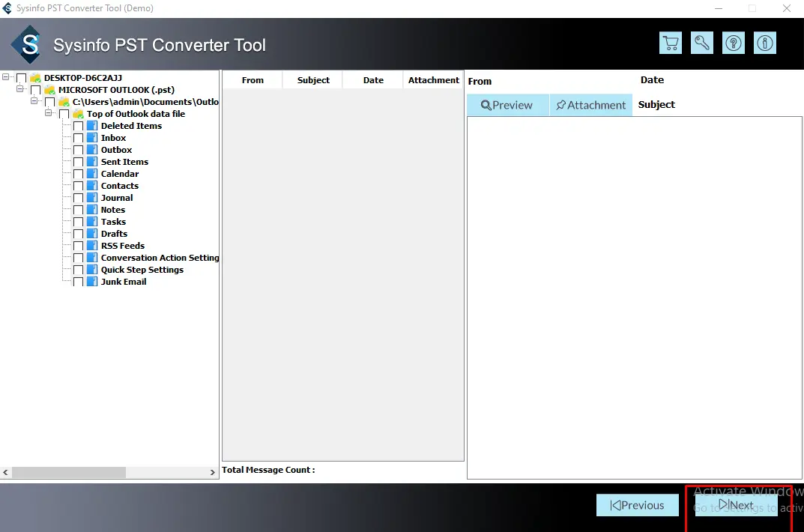The width and height of the screenshot is (804, 532).
Task: Click the Top of Outlook data file folder icon
Action: point(79,114)
